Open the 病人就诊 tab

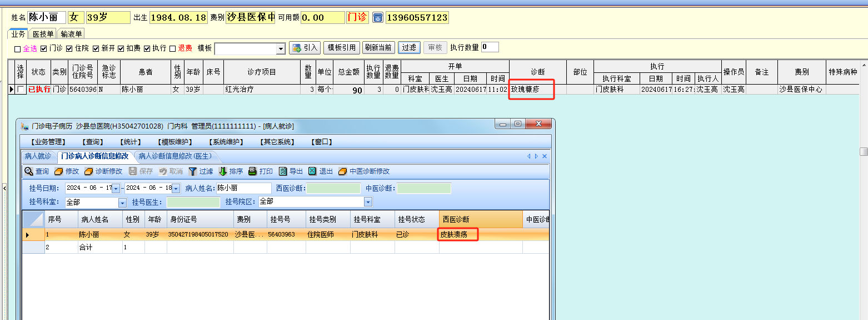coord(38,156)
